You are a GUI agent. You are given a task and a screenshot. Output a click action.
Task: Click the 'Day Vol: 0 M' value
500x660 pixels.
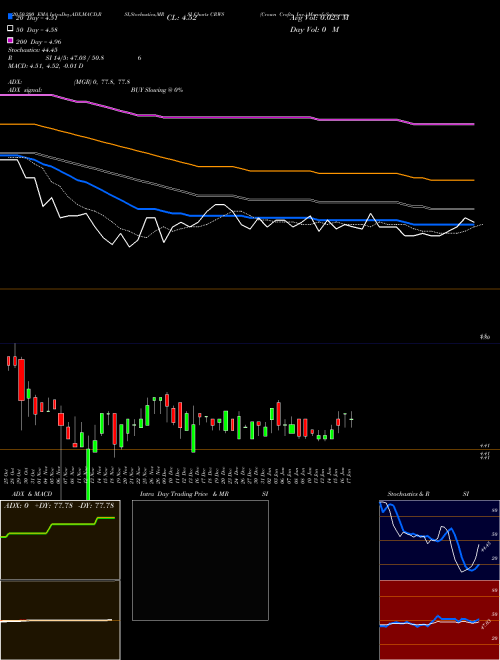pyautogui.click(x=314, y=29)
